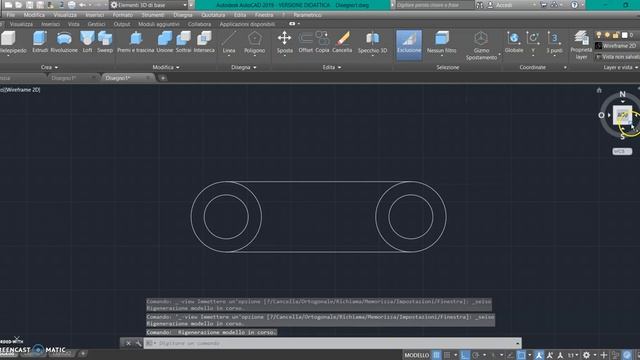The width and height of the screenshot is (640, 360).
Task: Add a new drawing tab with plus
Action: [163, 78]
